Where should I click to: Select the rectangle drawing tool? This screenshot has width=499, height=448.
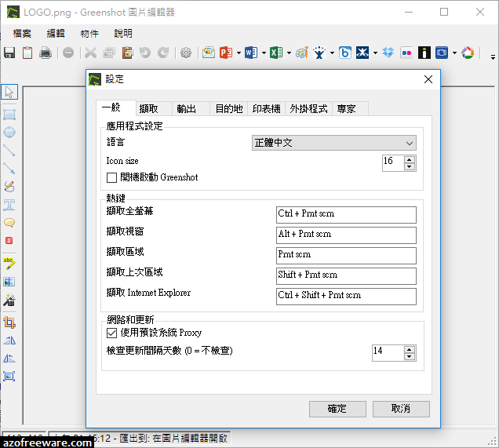coord(9,115)
